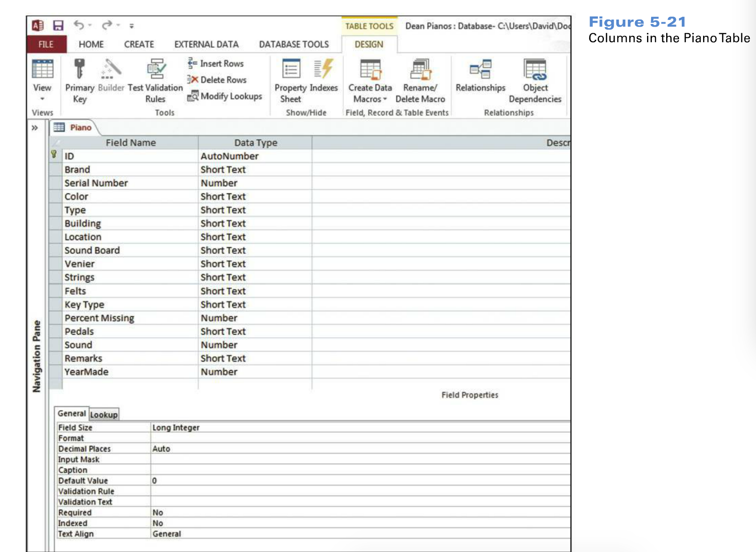Open the FILE tab
The image size is (756, 552).
(x=46, y=44)
